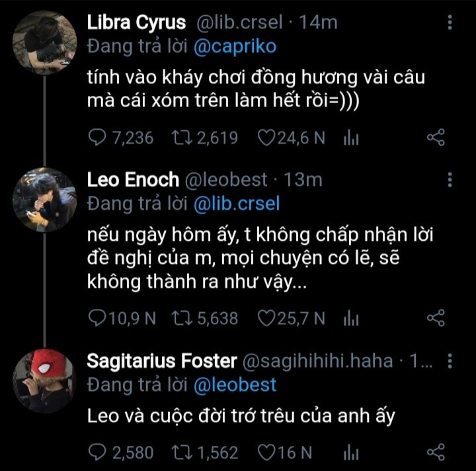476x471 pixels.
Task: Open the @capriko mention link
Action: 235,46
